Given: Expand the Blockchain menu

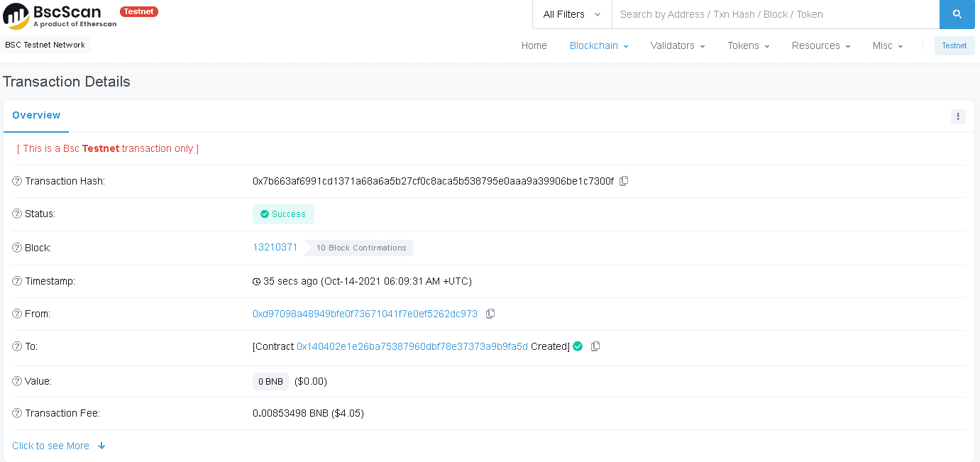Looking at the screenshot, I should pos(599,45).
